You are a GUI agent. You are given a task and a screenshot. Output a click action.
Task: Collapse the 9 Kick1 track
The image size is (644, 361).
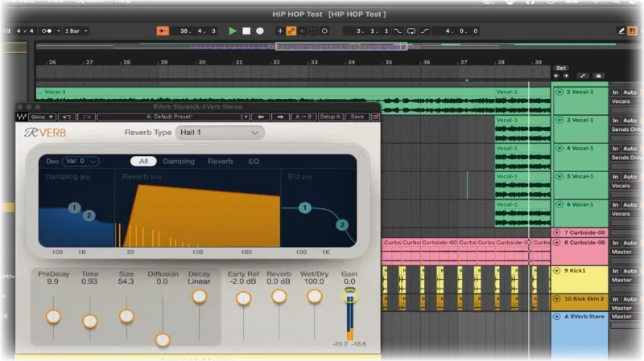coord(557,271)
